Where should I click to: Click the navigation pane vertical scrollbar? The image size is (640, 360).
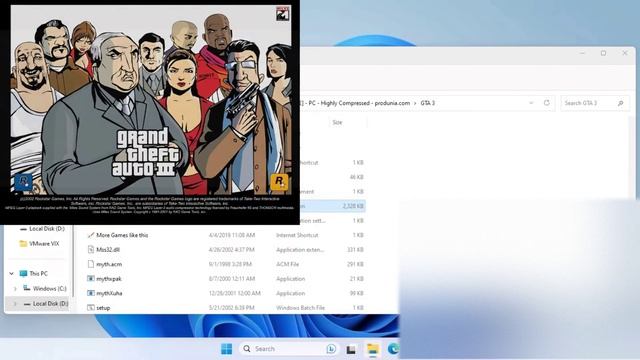click(73, 261)
